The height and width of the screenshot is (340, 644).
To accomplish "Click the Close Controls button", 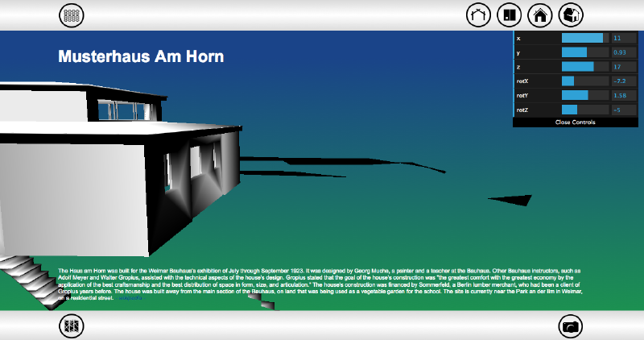I will [x=576, y=122].
